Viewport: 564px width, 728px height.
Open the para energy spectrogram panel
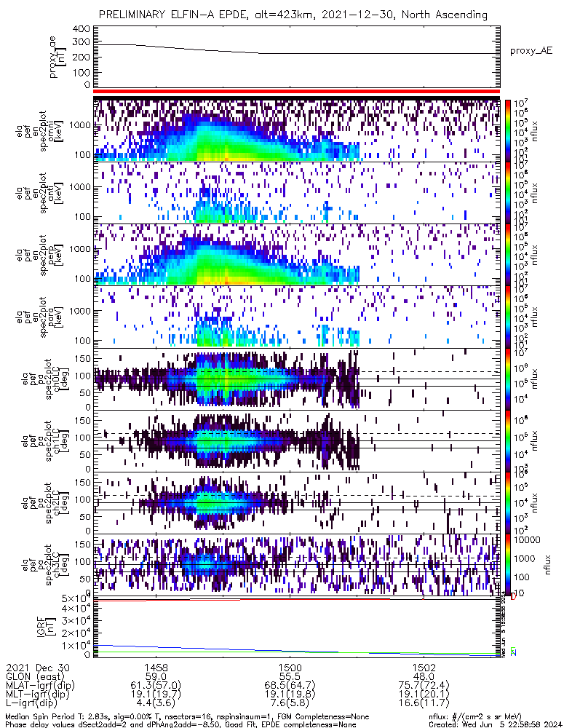pos(297,317)
